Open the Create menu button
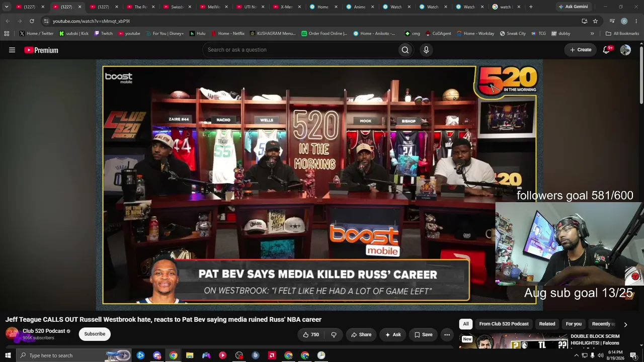 [580, 50]
